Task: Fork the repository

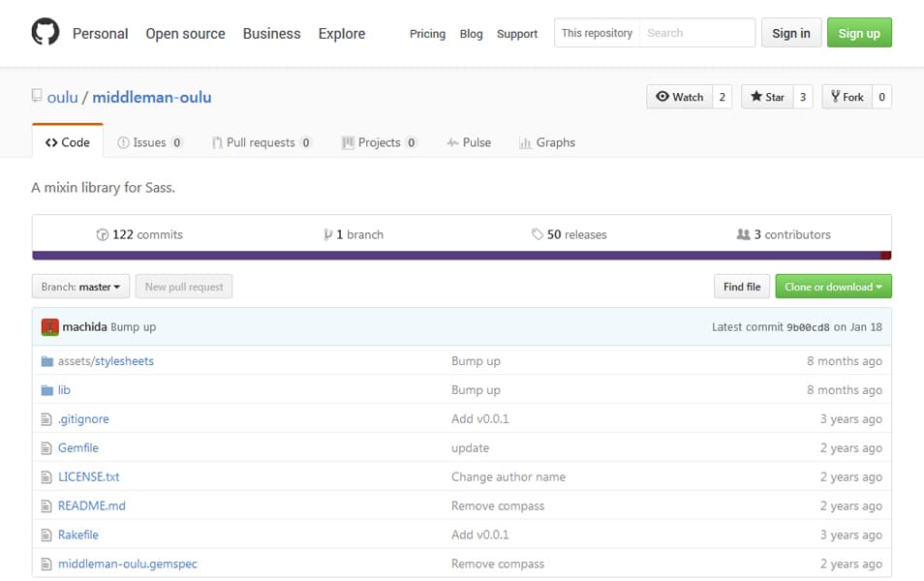Action: (847, 97)
